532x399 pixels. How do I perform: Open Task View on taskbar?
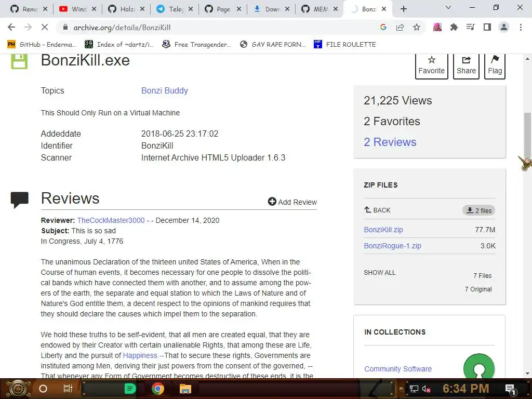point(68,389)
